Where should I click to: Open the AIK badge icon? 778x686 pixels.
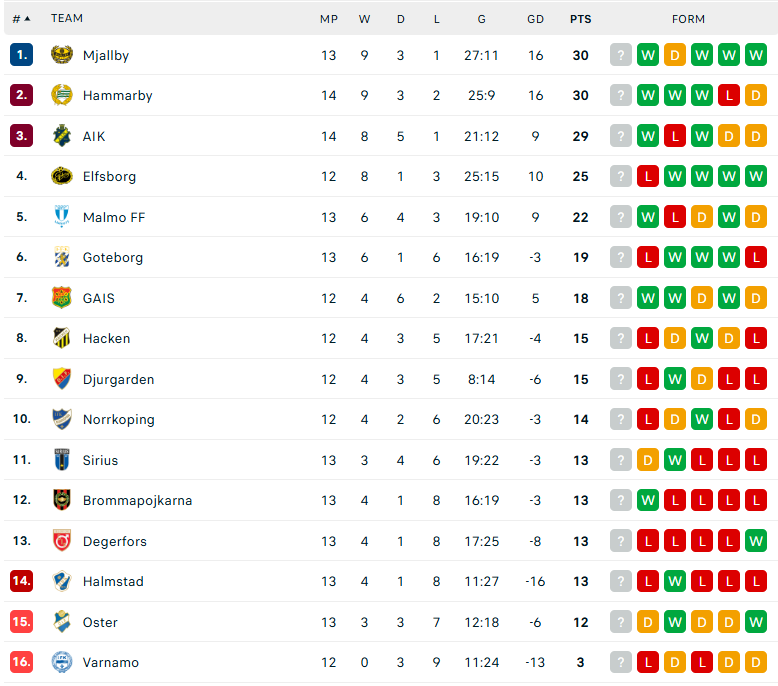tap(62, 135)
